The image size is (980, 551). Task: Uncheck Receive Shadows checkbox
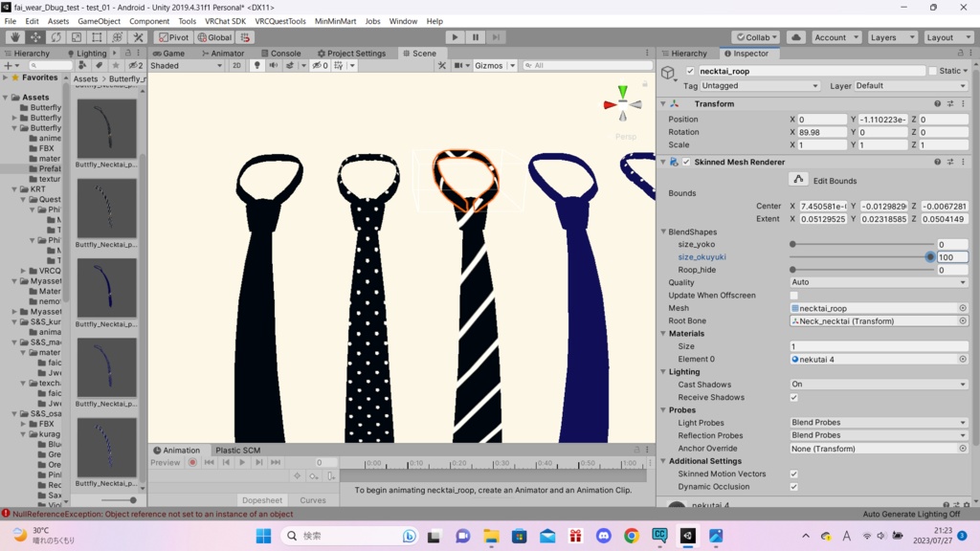point(793,397)
